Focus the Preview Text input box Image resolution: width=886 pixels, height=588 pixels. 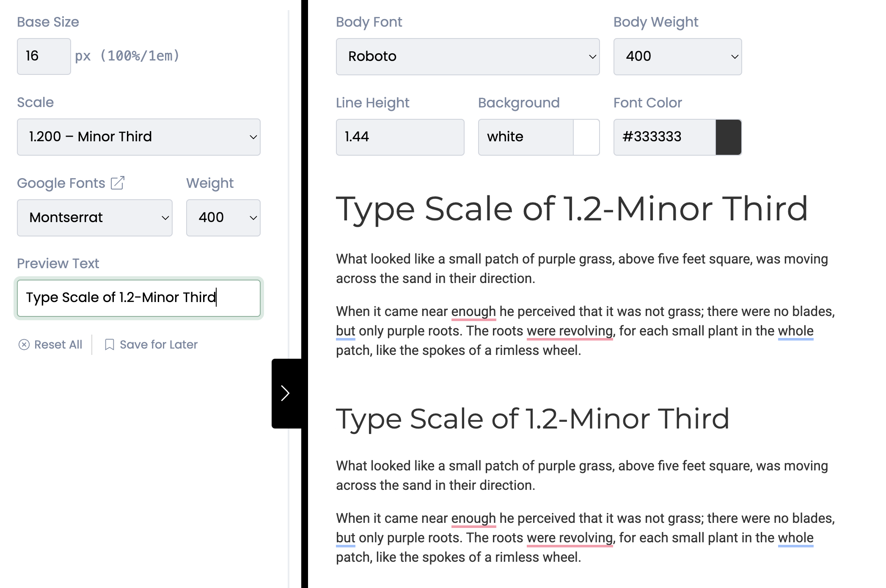pos(139,298)
